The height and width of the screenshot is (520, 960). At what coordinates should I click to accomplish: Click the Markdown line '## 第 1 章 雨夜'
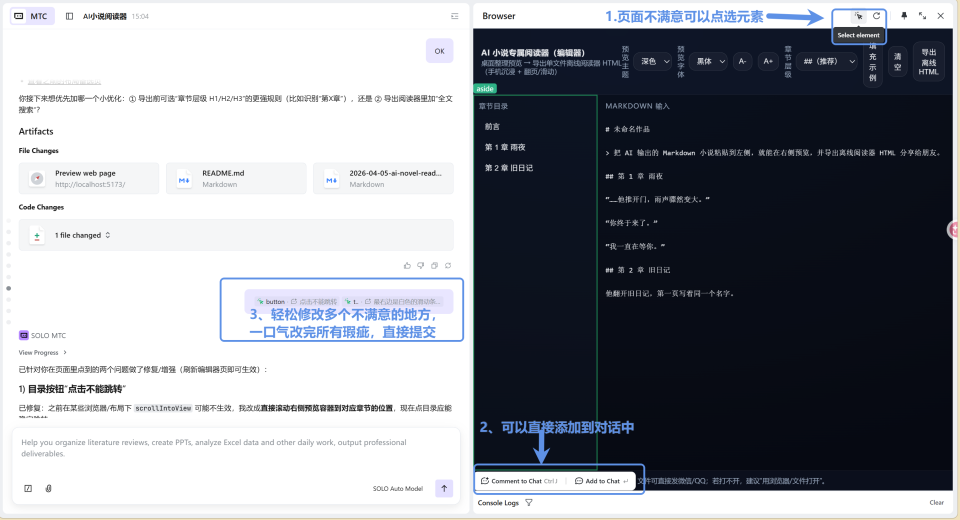click(x=634, y=176)
